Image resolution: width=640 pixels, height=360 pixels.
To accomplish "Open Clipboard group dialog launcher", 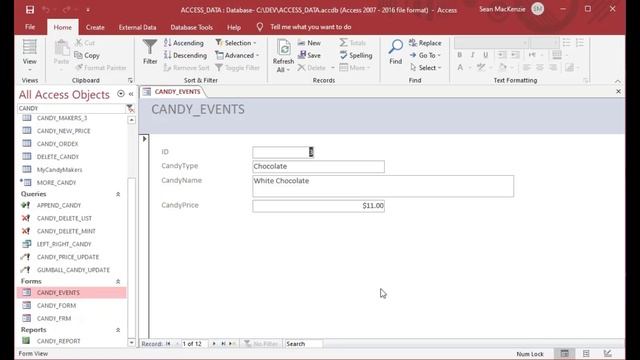I will pyautogui.click(x=130, y=80).
